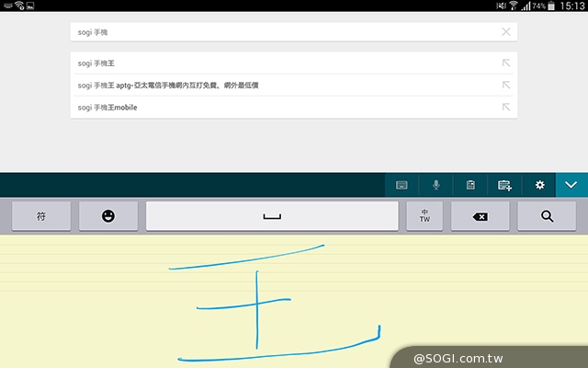
Task: Fill query using arrow beside "sogi 手機王"
Action: (x=505, y=63)
